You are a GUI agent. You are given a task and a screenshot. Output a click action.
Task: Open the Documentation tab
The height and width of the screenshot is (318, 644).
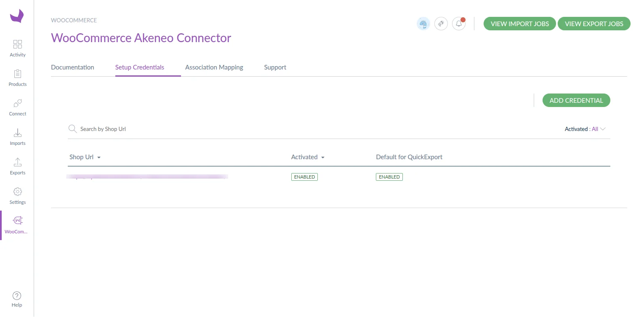point(72,67)
